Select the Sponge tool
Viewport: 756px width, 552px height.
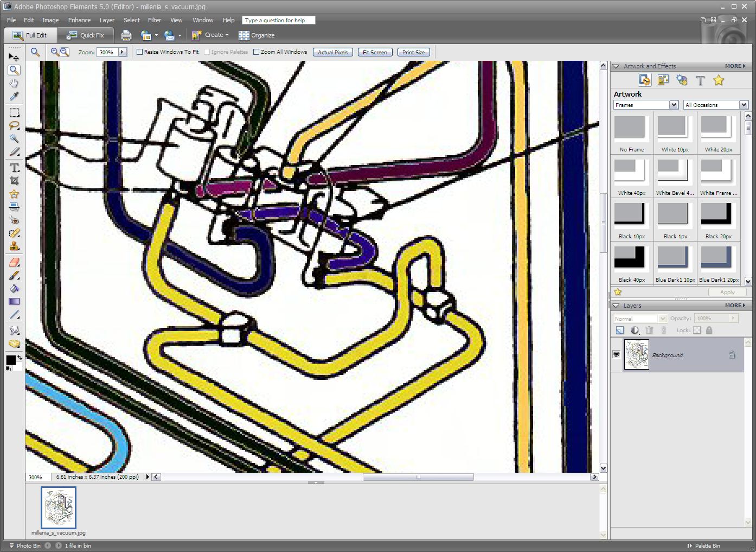point(14,344)
